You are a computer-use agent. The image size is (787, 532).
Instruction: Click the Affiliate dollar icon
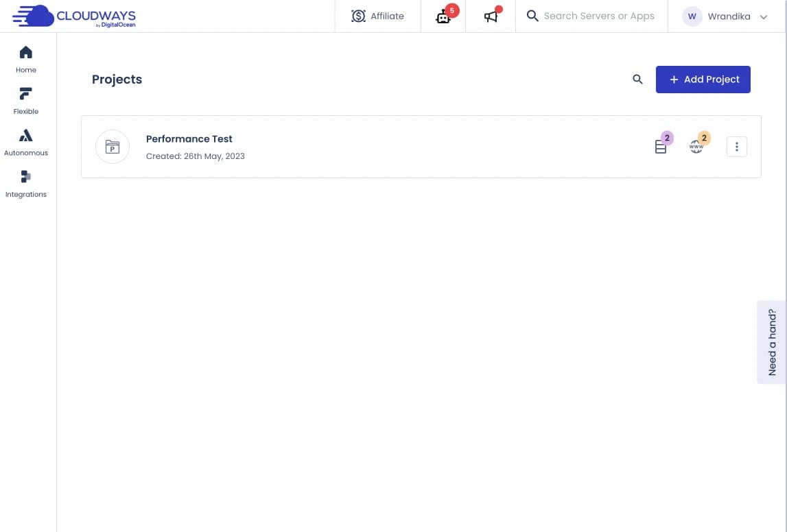coord(358,16)
